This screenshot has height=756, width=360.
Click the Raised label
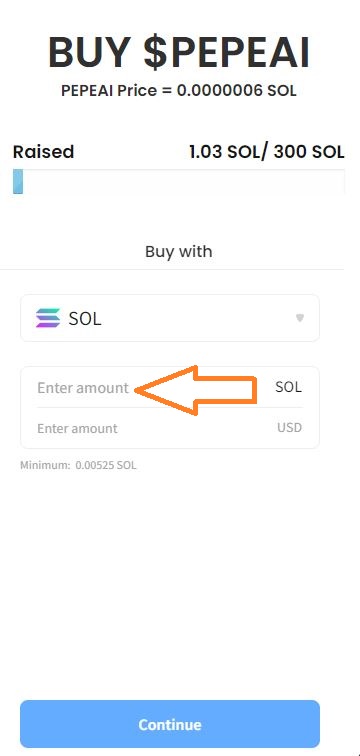tap(43, 152)
